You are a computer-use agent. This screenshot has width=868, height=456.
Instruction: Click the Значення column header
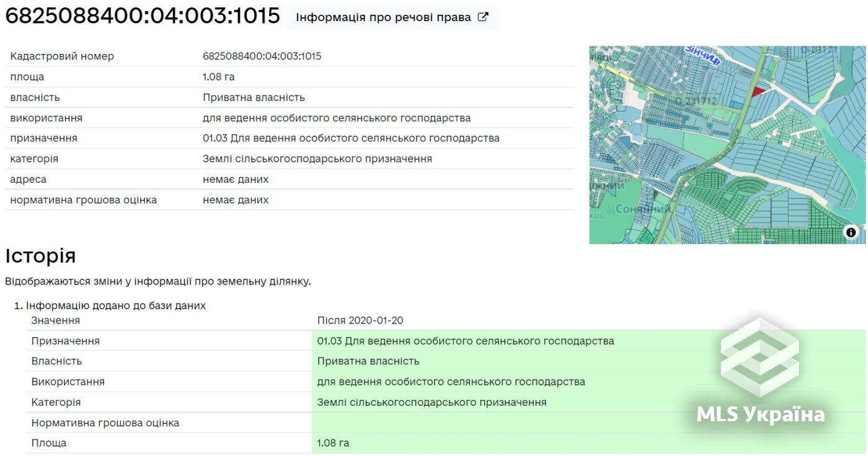(x=55, y=320)
